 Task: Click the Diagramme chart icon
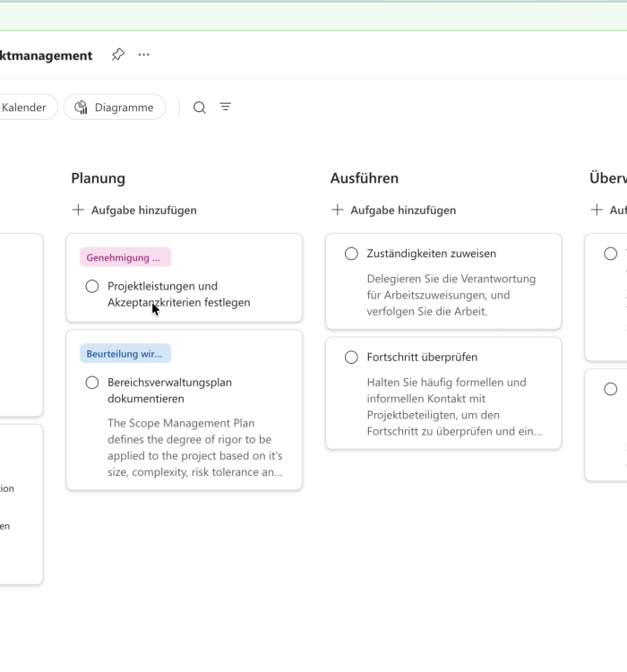[81, 108]
